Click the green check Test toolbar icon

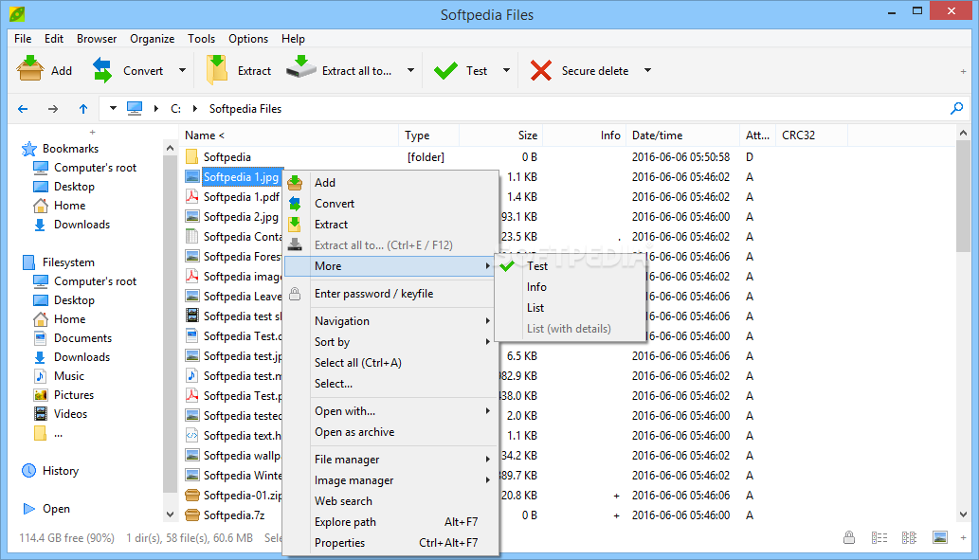[445, 70]
